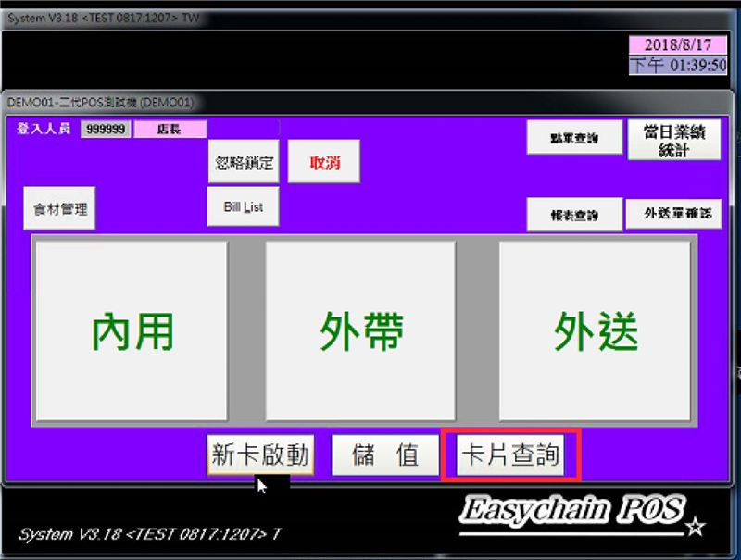Image resolution: width=741 pixels, height=560 pixels.
Task: Open 食材管理 ingredient management
Action: click(59, 209)
